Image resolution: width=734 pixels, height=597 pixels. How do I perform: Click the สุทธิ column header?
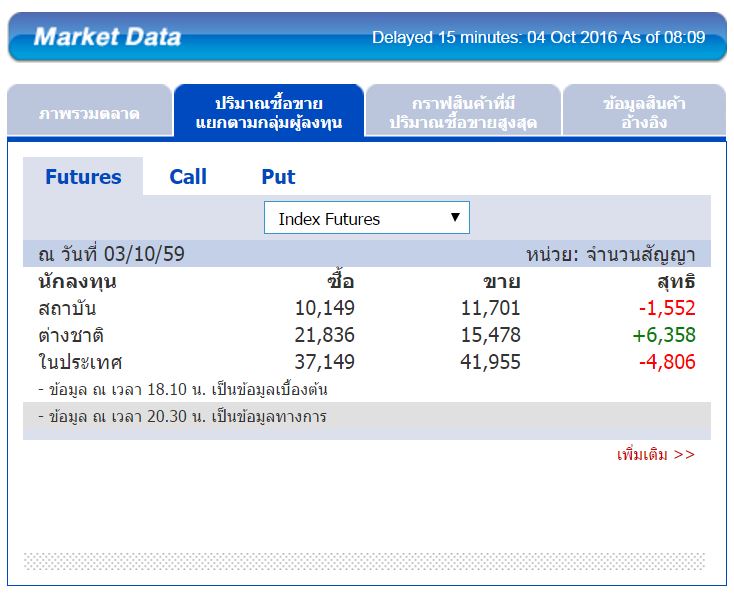tap(675, 282)
